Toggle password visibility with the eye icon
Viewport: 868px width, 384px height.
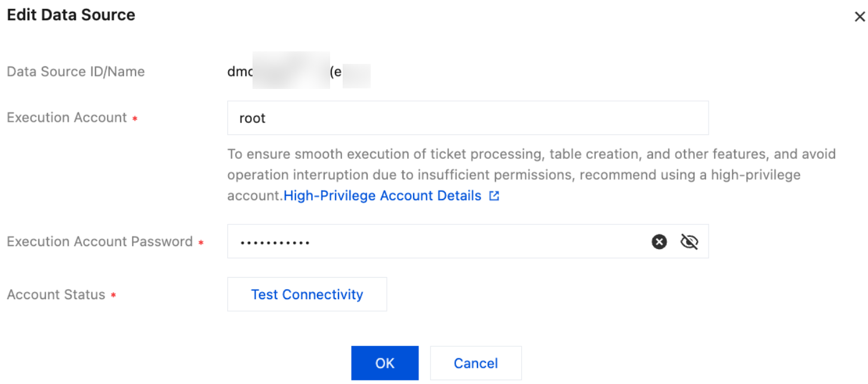(x=690, y=242)
